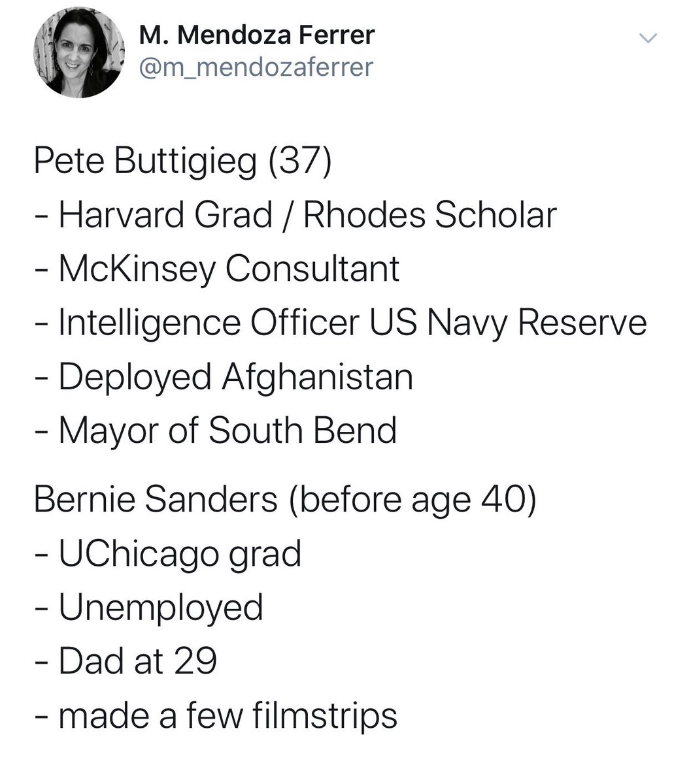Select the 'McKinsey Consultant' line
The height and width of the screenshot is (784, 689).
point(229,269)
